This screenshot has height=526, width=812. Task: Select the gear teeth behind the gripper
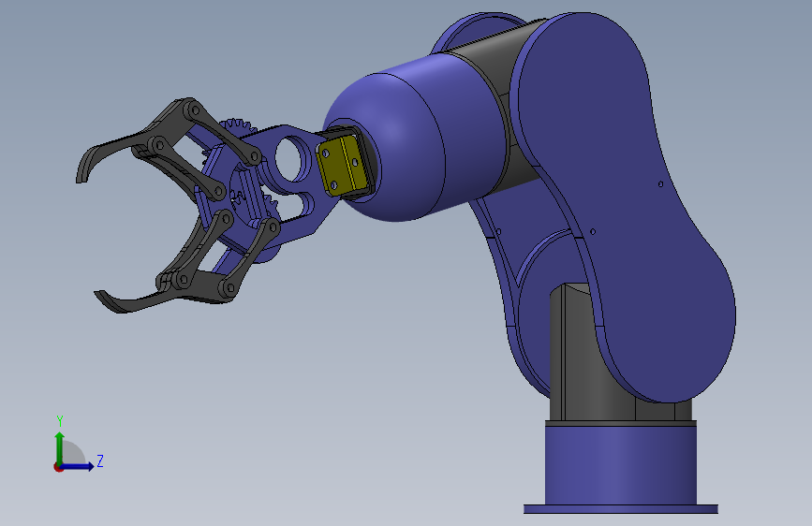point(238,127)
